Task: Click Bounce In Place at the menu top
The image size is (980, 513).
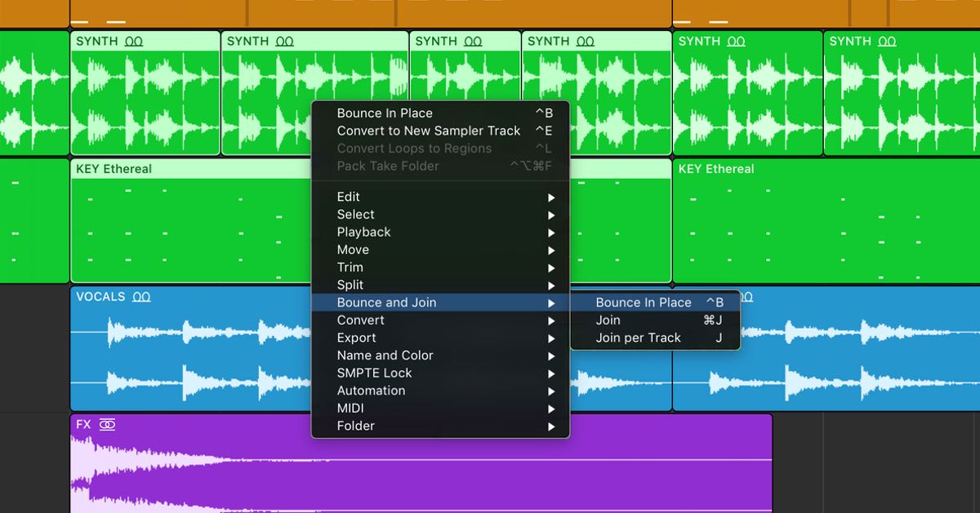Action: [x=385, y=114]
